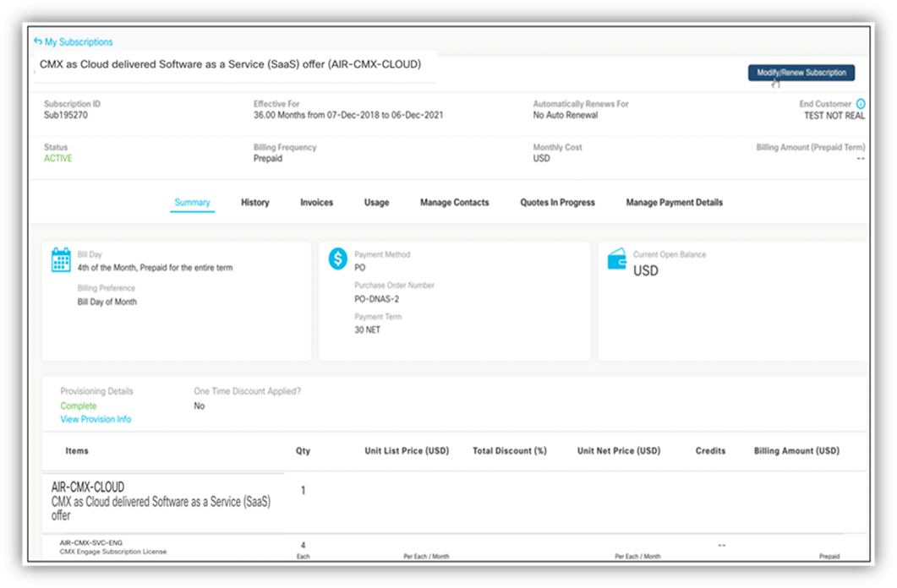Click the Current Open Balance wallet icon

click(616, 259)
